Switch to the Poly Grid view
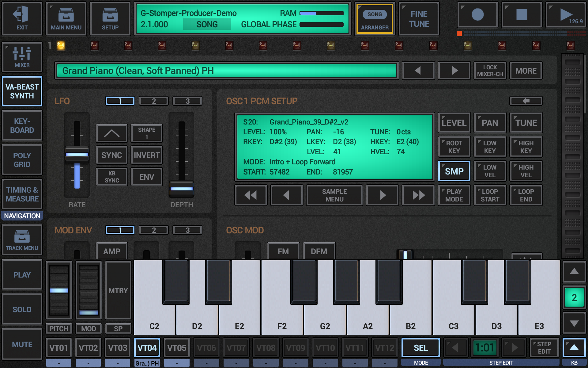Screen dimensions: 588x368 pyautogui.click(x=22, y=159)
